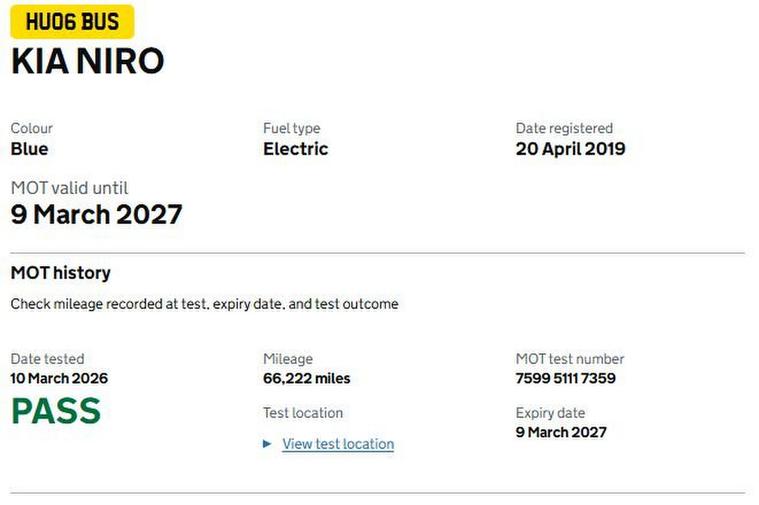Select the 10 March 2026 tested date
This screenshot has width=759, height=505.
pos(59,379)
